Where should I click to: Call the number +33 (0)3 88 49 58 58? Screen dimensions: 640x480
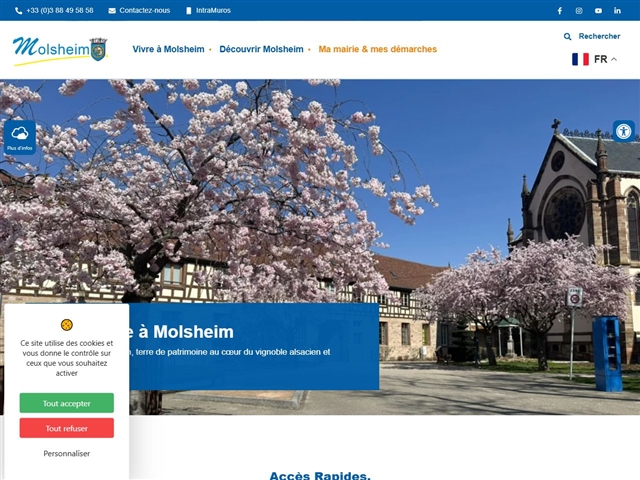(60, 11)
